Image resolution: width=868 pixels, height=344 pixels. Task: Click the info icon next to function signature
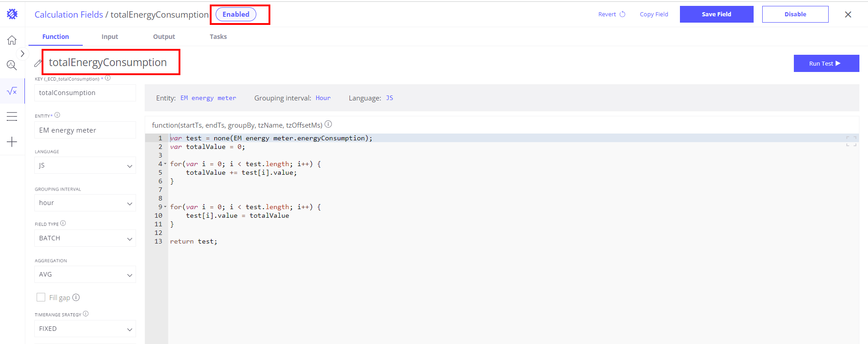pyautogui.click(x=328, y=124)
